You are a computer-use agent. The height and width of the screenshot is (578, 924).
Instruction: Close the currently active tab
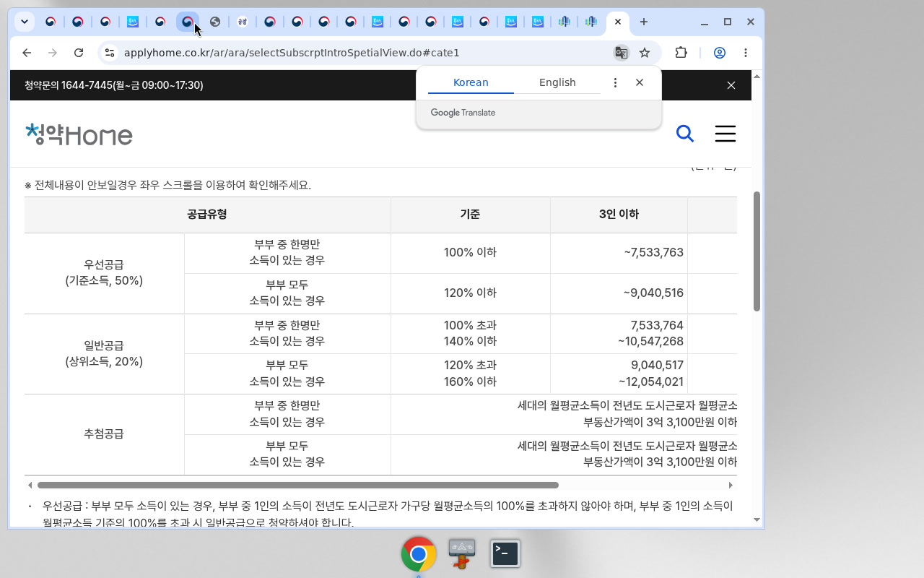click(618, 22)
